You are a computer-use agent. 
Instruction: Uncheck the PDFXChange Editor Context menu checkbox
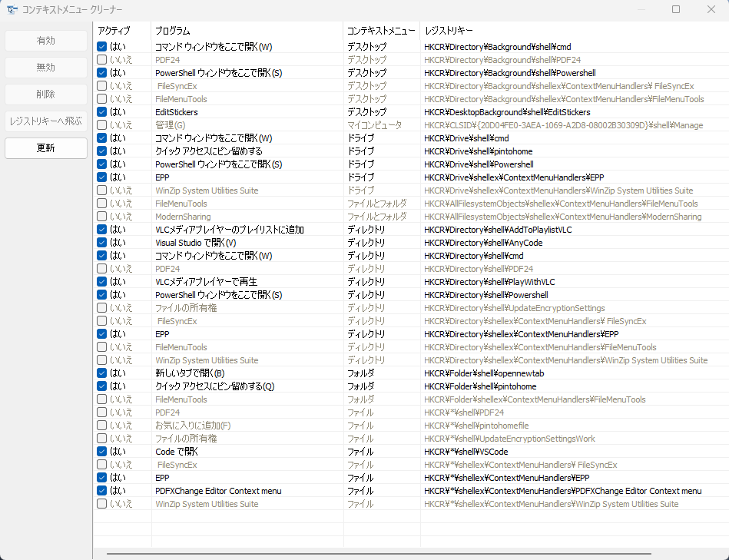[102, 491]
